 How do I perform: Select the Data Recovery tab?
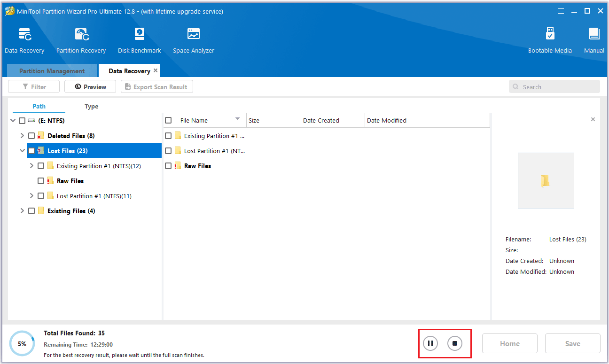129,71
